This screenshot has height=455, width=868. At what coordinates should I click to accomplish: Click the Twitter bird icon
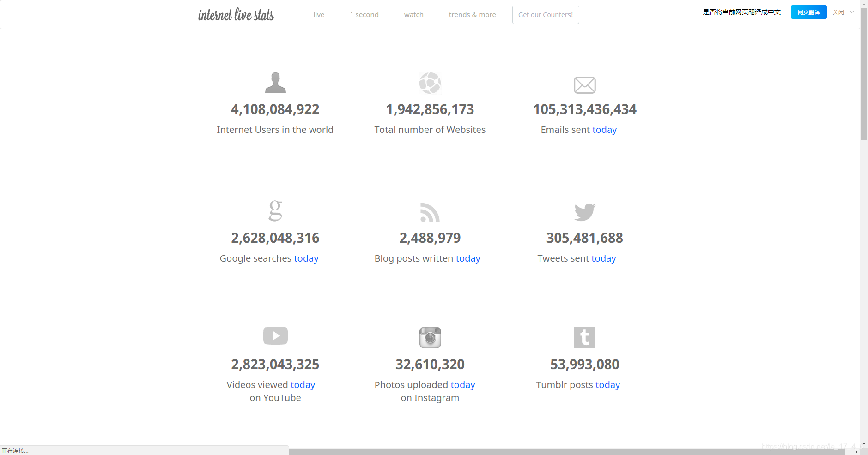pyautogui.click(x=585, y=212)
